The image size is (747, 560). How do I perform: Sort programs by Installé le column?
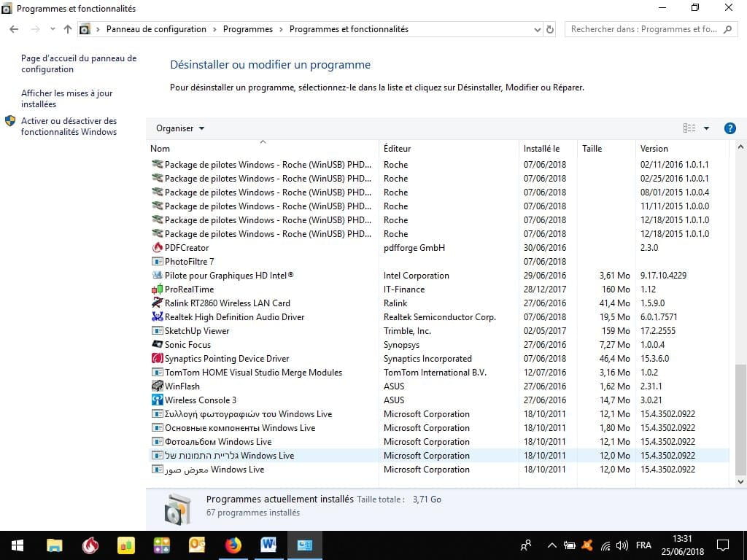pos(548,149)
